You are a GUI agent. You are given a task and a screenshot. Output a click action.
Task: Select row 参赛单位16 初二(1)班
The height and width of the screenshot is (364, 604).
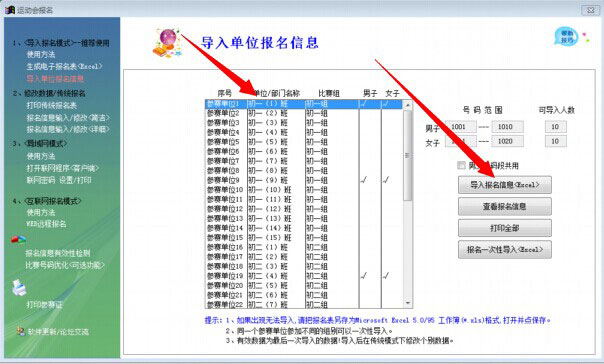(x=304, y=247)
